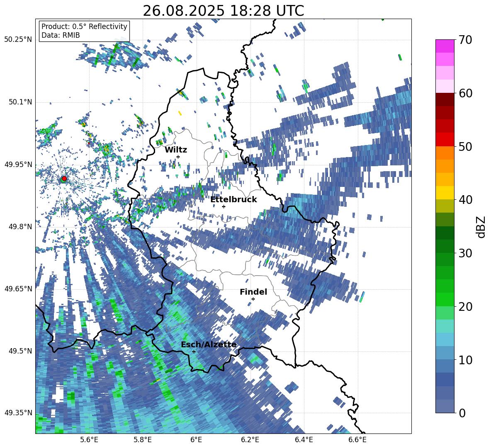The height and width of the screenshot is (448, 491).
Task: Click the dark green colorbar segment near 33
Action: (x=445, y=233)
